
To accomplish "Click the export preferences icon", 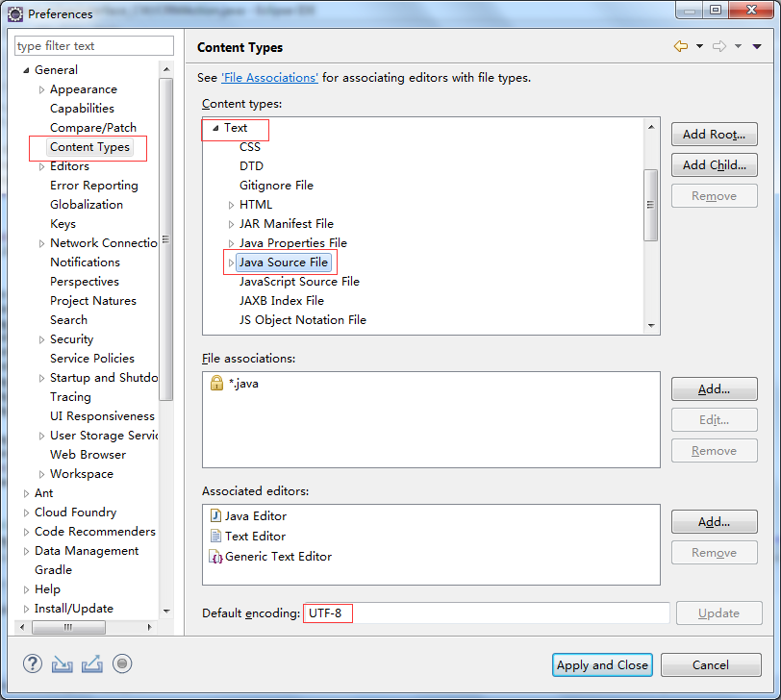I will (x=92, y=663).
